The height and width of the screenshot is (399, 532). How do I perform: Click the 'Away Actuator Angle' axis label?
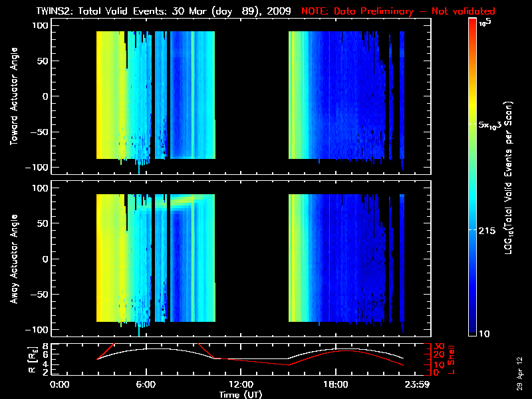[13, 259]
